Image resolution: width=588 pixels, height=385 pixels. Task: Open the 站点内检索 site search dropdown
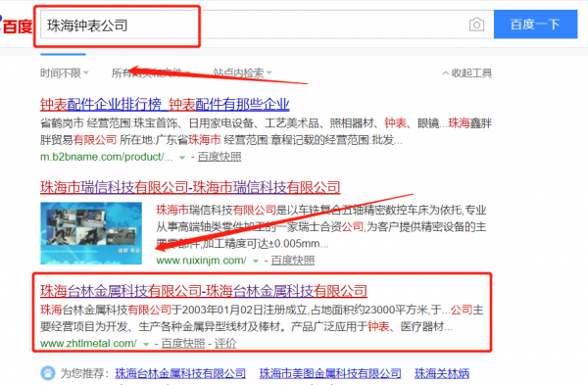pyautogui.click(x=243, y=72)
